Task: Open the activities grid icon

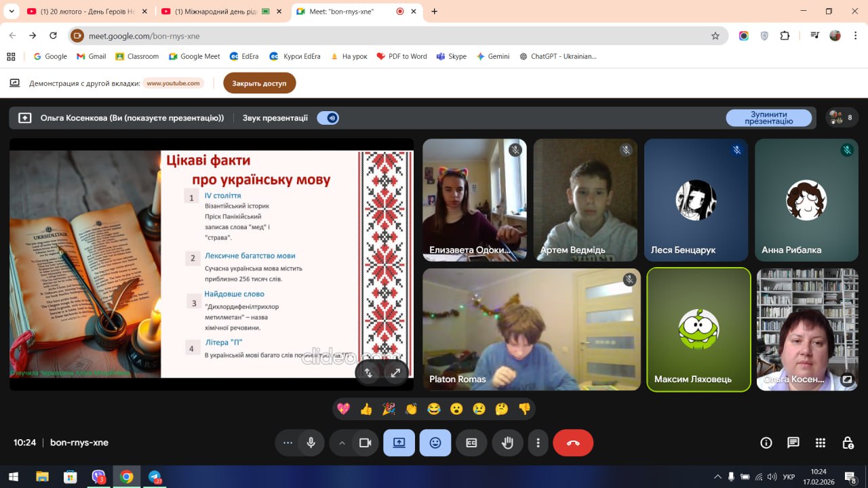Action: tap(821, 443)
